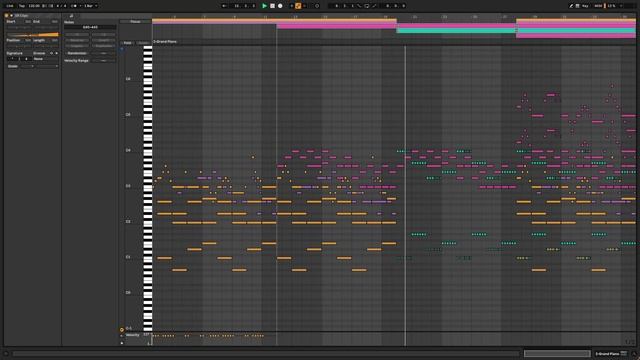This screenshot has height=360, width=640.
Task: Click the Velocity lane label
Action: tap(132, 335)
